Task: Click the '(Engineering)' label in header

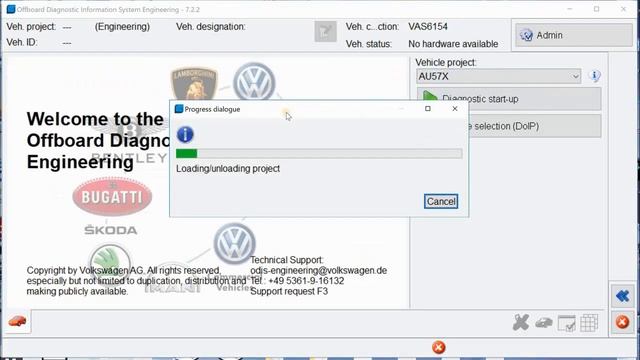Action: [122, 27]
